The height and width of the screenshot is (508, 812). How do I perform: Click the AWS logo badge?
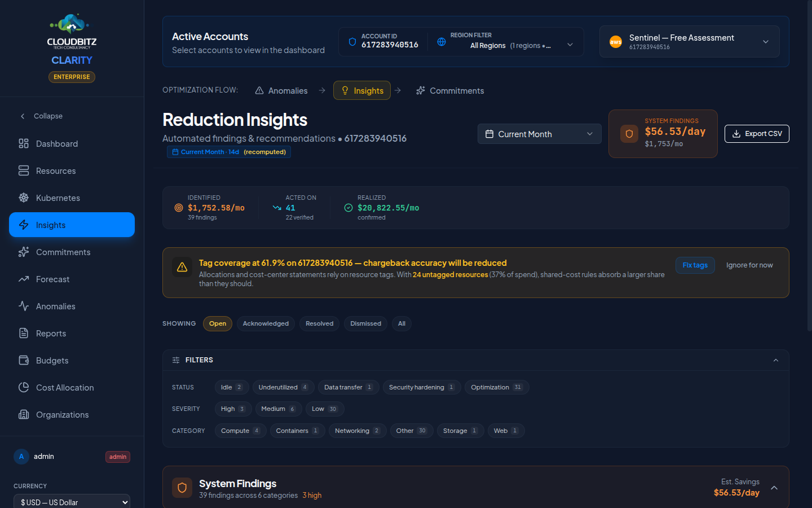616,42
